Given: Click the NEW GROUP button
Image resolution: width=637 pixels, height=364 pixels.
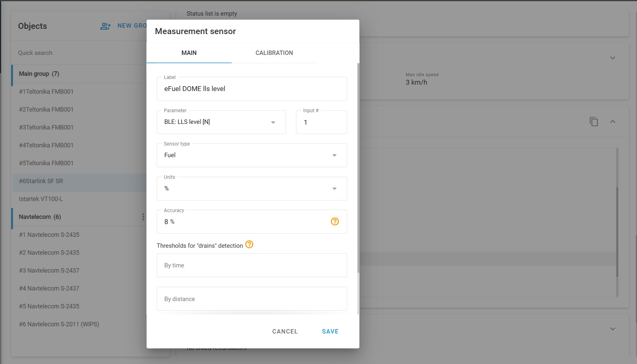Looking at the screenshot, I should (x=132, y=26).
